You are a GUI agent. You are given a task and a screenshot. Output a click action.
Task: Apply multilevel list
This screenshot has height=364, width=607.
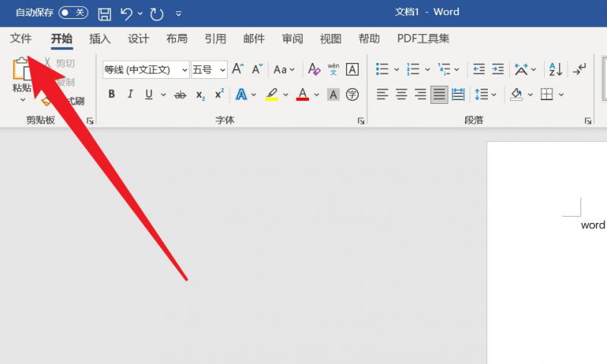pyautogui.click(x=444, y=69)
